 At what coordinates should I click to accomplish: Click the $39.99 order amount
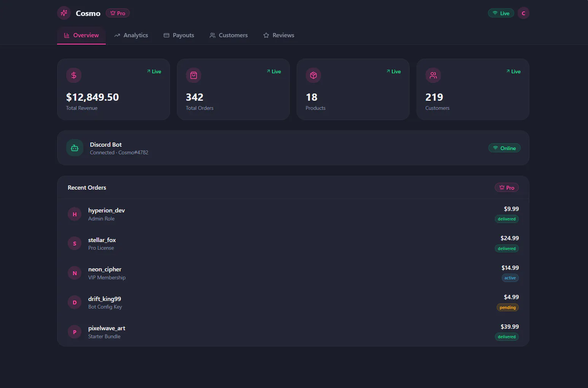coord(510,327)
